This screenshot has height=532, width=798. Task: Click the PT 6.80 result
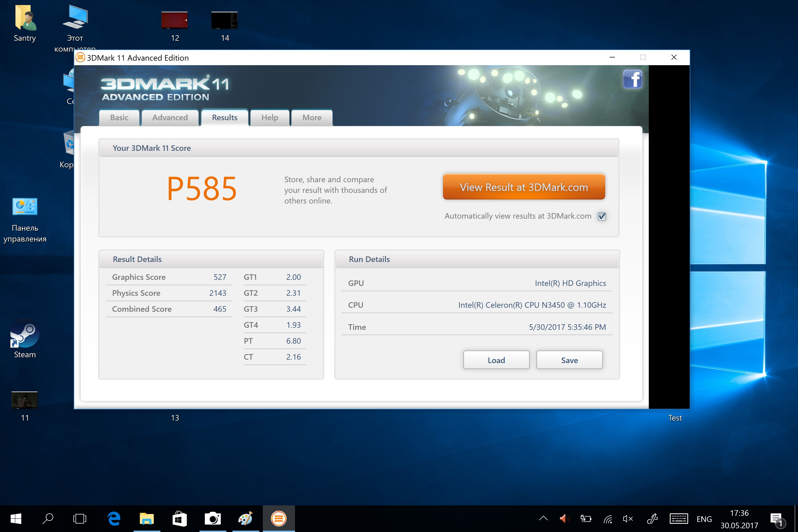point(275,341)
